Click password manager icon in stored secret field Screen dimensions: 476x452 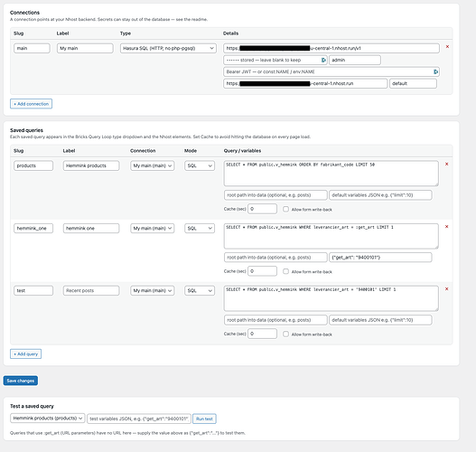click(x=323, y=61)
